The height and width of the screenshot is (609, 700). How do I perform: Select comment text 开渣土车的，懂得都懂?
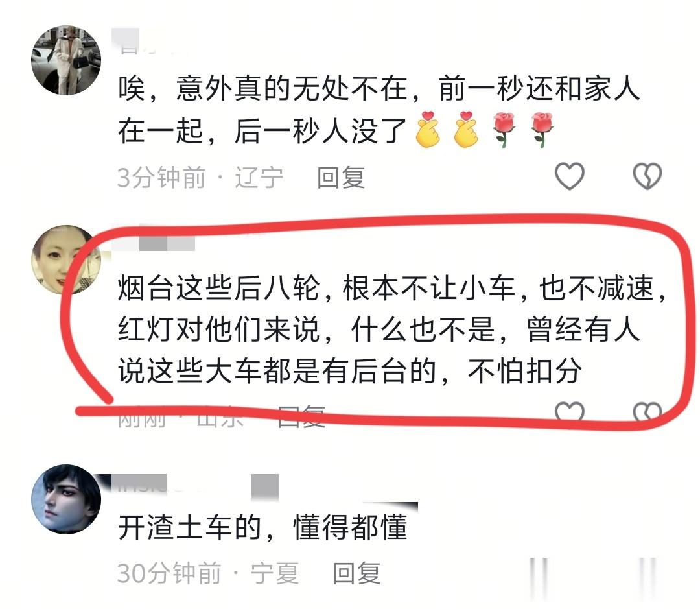tap(263, 527)
